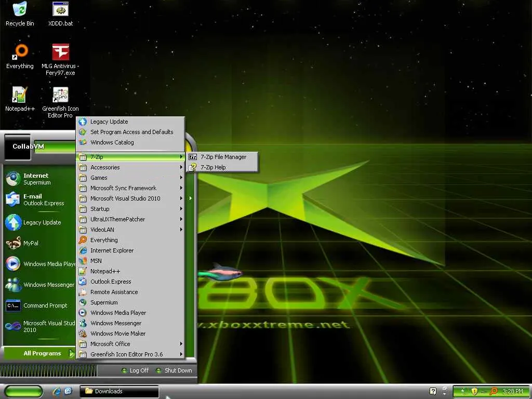Viewport: 532px width, 399px height.
Task: Select Greenfish Icon Editor Pro desktop shortcut
Action: [60, 102]
